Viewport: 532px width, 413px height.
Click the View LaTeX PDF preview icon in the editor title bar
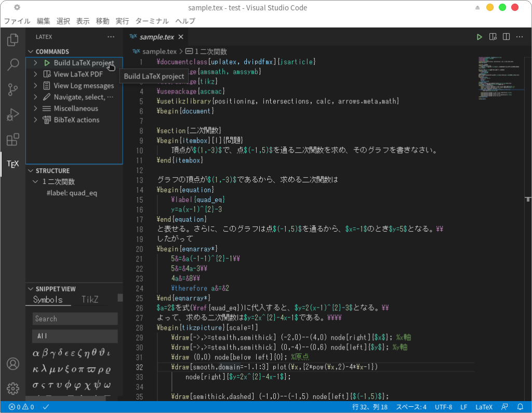pyautogui.click(x=493, y=37)
